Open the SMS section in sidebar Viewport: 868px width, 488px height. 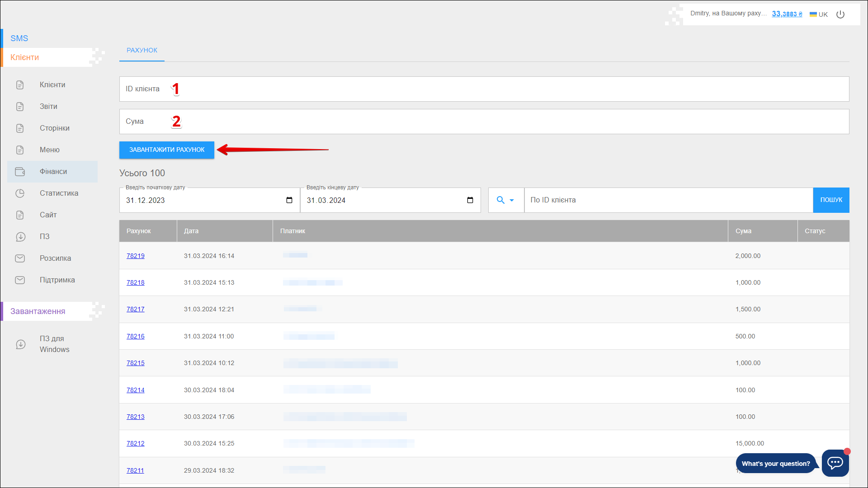(x=19, y=38)
